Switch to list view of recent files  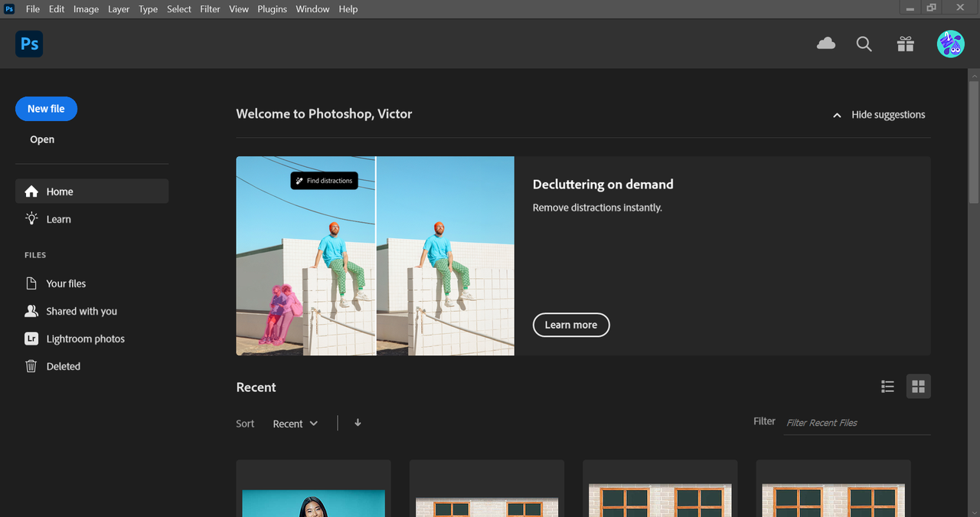point(888,387)
